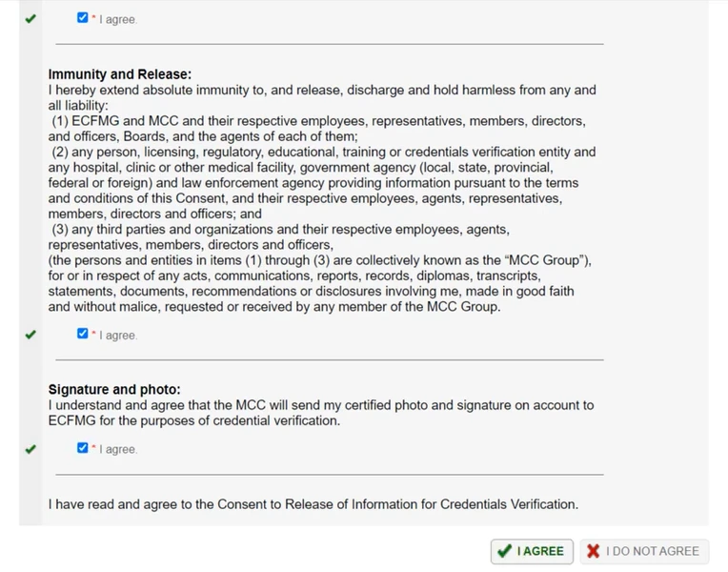Click the "I agree" label under Immunity and Release
The height and width of the screenshot is (572, 728).
click(118, 336)
